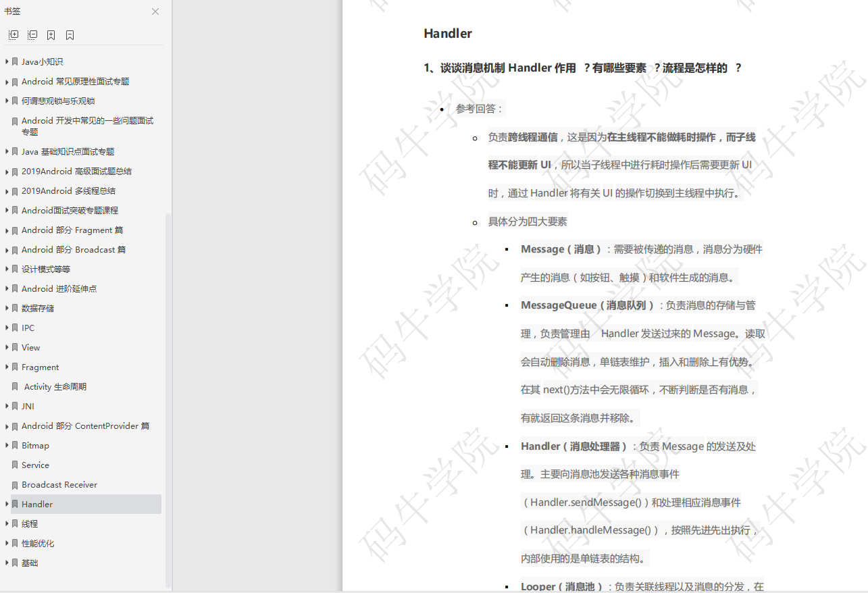Click the bookmark icon beside Broadcast Receiver
The image size is (868, 593).
pos(15,485)
